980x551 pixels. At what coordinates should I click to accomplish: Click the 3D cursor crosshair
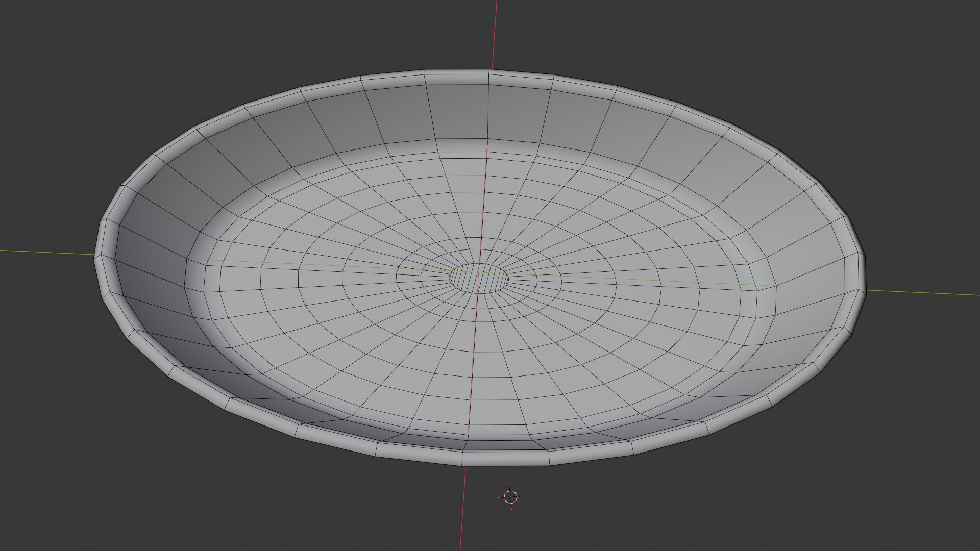(x=510, y=496)
